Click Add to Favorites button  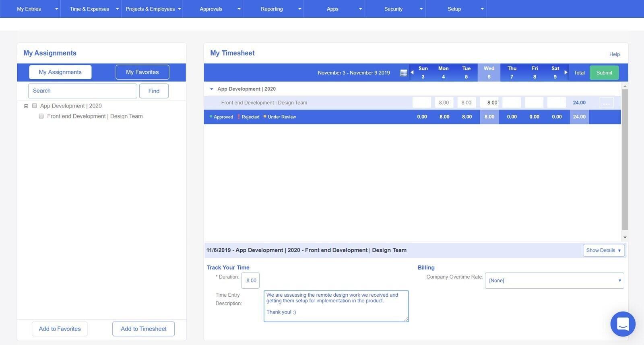(x=60, y=329)
